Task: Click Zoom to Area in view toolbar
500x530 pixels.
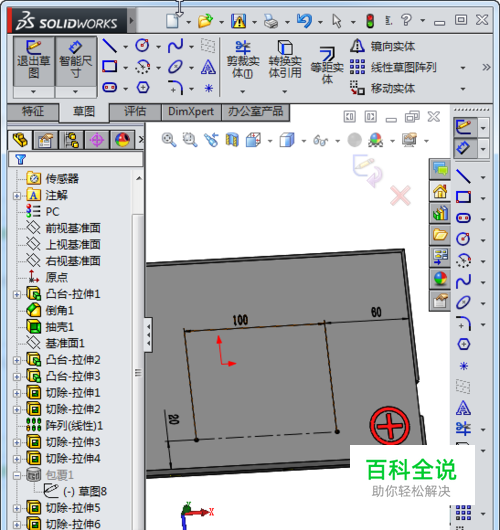Action: [x=190, y=140]
